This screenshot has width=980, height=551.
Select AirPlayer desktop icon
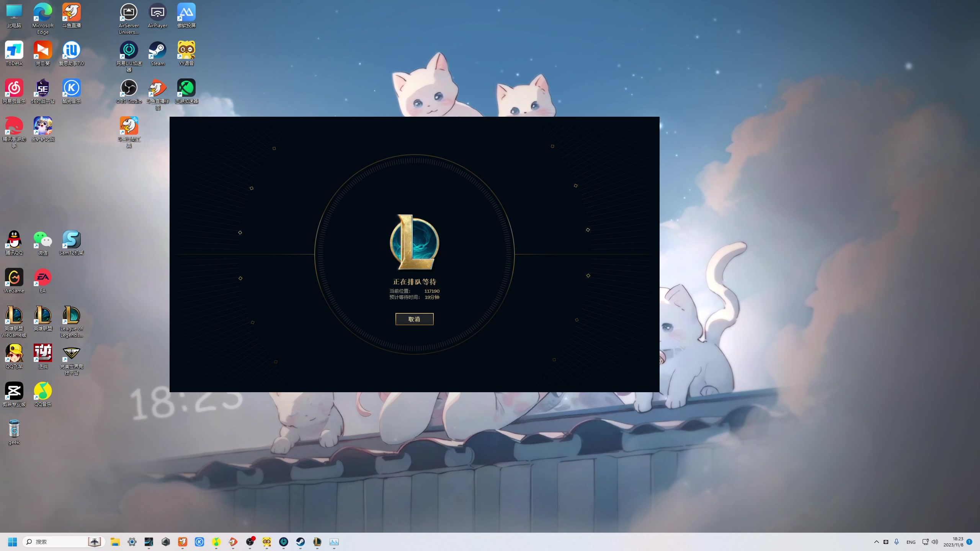pyautogui.click(x=157, y=16)
